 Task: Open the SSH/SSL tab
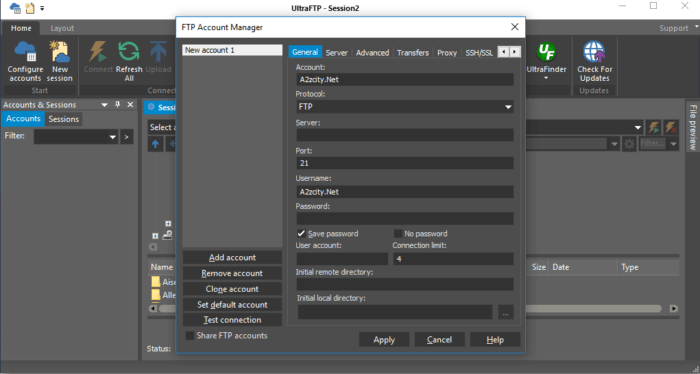[x=479, y=52]
